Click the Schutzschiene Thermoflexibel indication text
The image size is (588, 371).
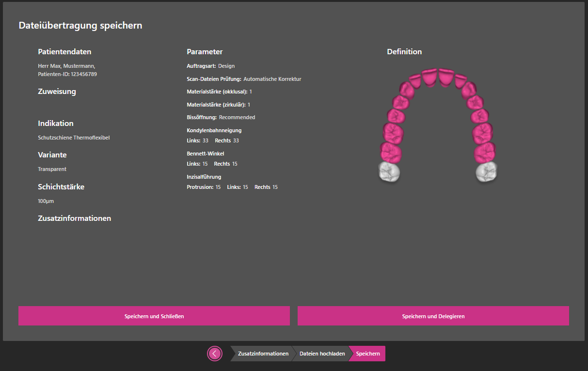[74, 138]
